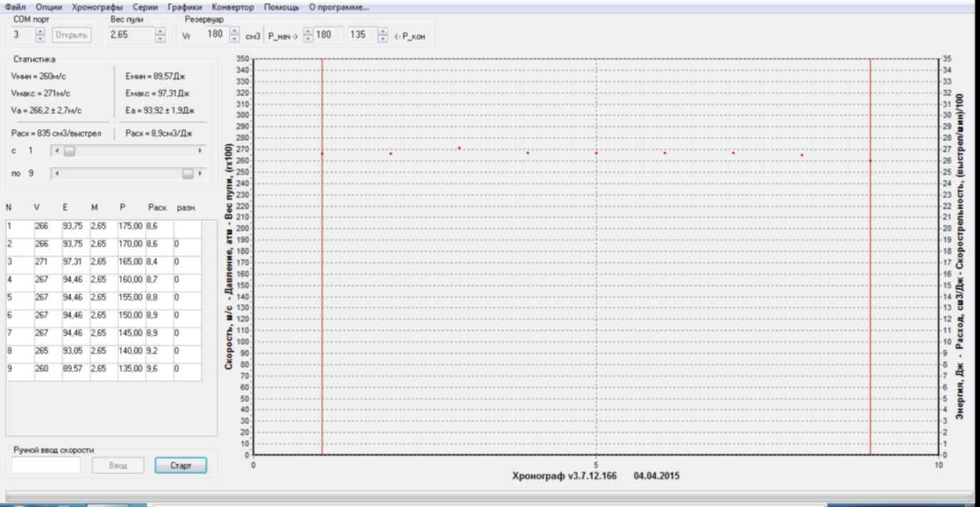The height and width of the screenshot is (507, 980).
Task: Increase the Vr reservoir volume with up arrow
Action: pyautogui.click(x=235, y=31)
